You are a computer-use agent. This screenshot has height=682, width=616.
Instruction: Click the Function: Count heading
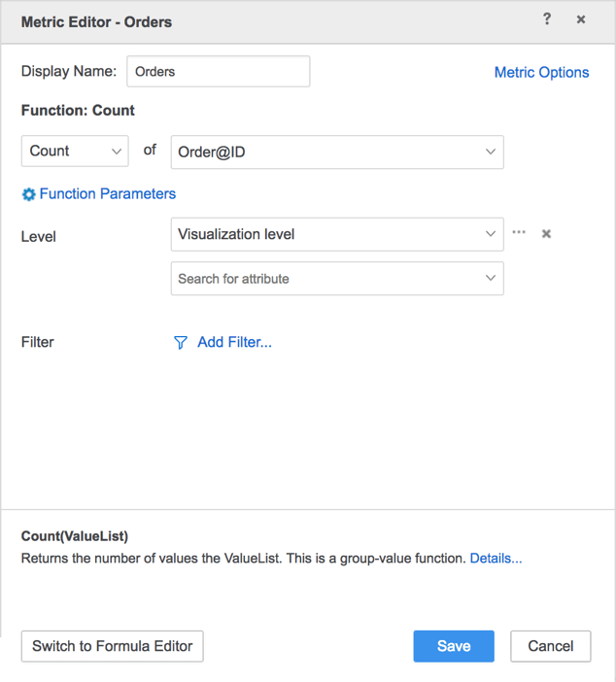click(78, 111)
